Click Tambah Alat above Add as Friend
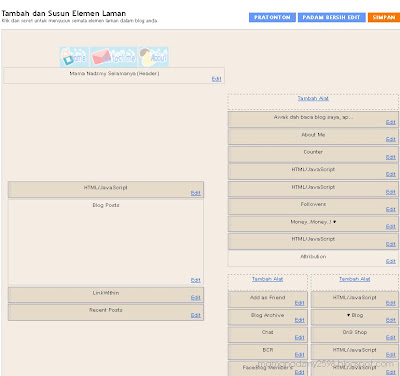The width and height of the screenshot is (400, 376). coord(267,279)
